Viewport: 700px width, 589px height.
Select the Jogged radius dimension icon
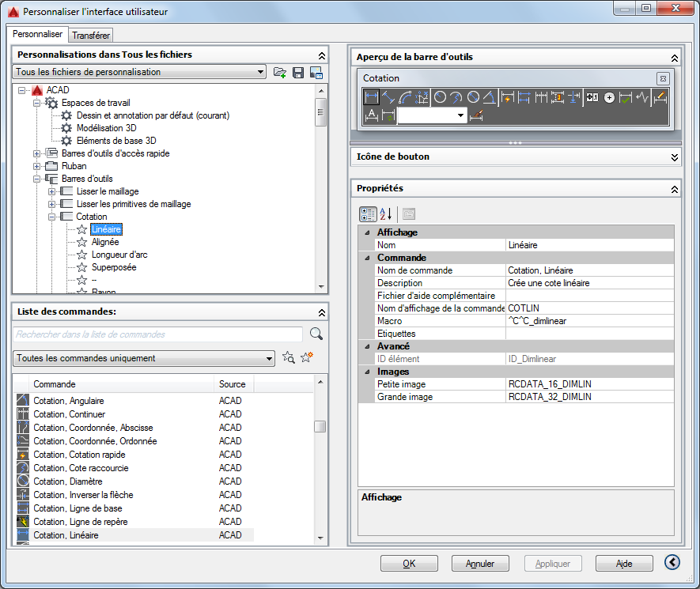[456, 96]
